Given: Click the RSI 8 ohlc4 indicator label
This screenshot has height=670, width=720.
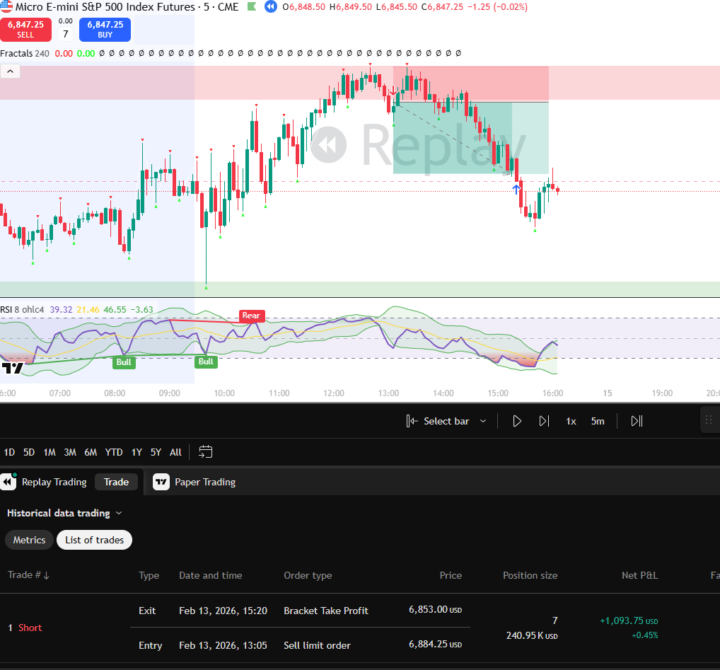Looking at the screenshot, I should [22, 310].
